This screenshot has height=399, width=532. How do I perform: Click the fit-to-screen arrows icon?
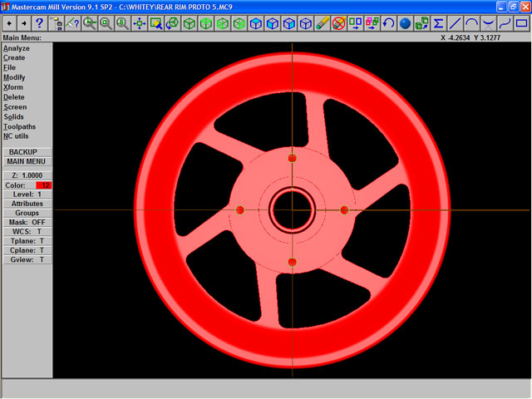tap(139, 23)
